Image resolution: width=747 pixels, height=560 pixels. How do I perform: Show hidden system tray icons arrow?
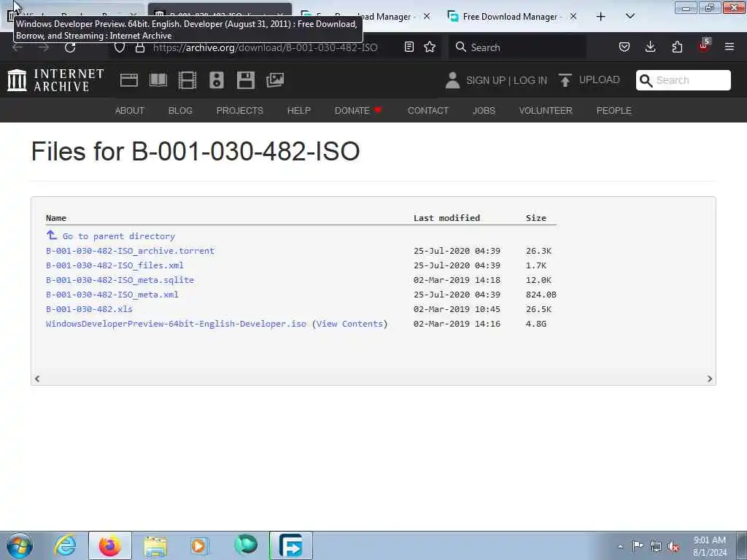[x=620, y=546]
